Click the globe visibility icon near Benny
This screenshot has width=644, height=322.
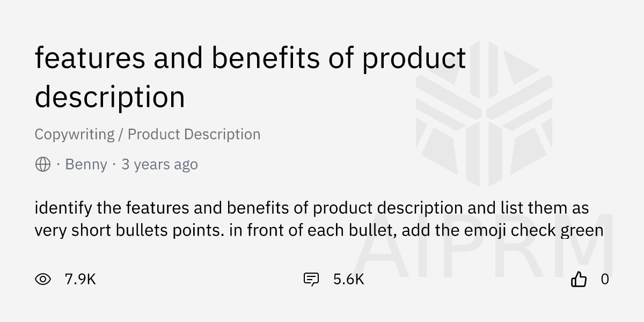[x=42, y=164]
